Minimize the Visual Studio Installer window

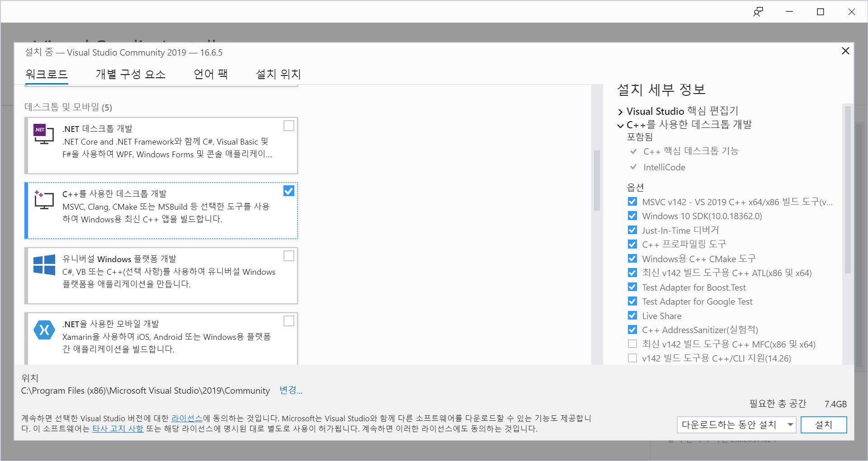tap(789, 12)
